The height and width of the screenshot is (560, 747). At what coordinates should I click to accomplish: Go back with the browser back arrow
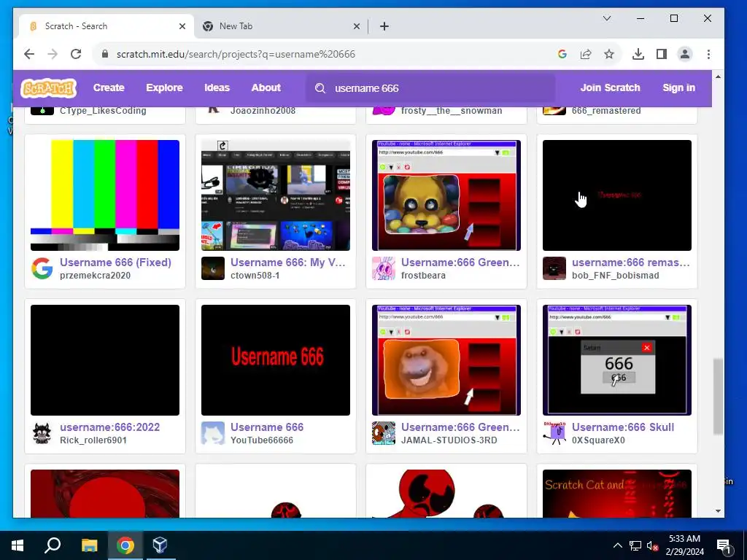tap(29, 54)
